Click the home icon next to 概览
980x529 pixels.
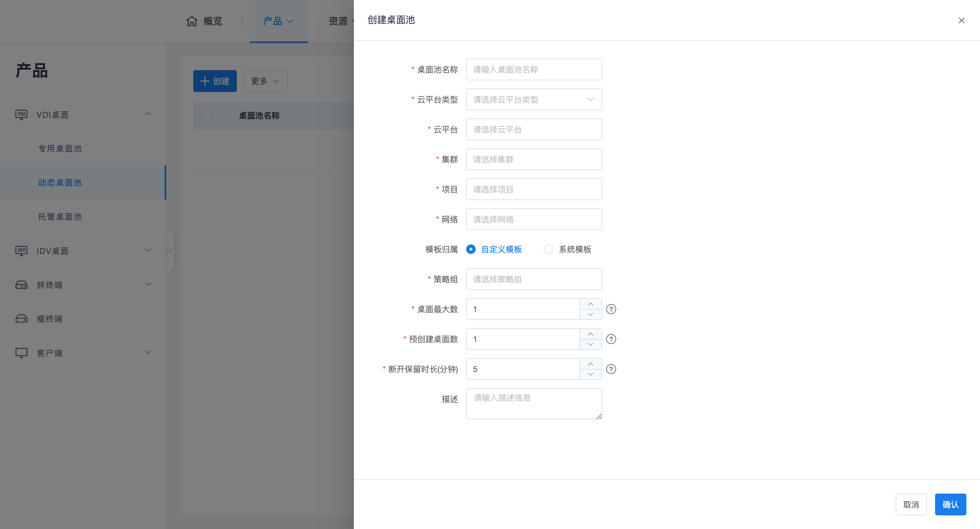192,21
